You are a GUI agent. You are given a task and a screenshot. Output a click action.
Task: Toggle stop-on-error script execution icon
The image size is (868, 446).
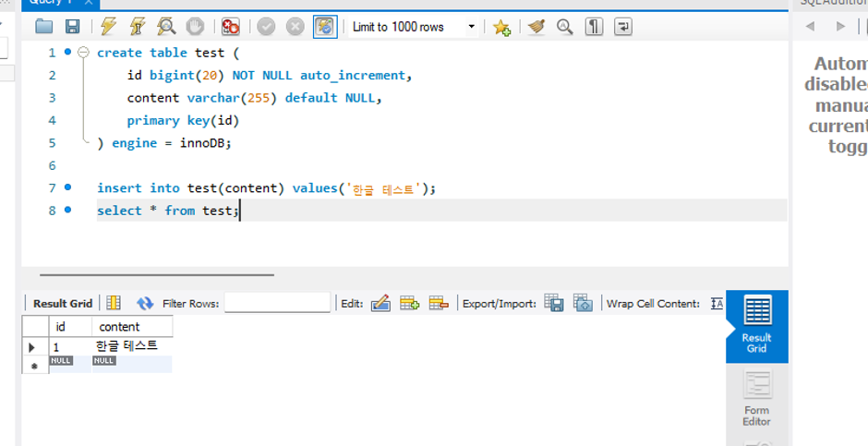tap(230, 27)
